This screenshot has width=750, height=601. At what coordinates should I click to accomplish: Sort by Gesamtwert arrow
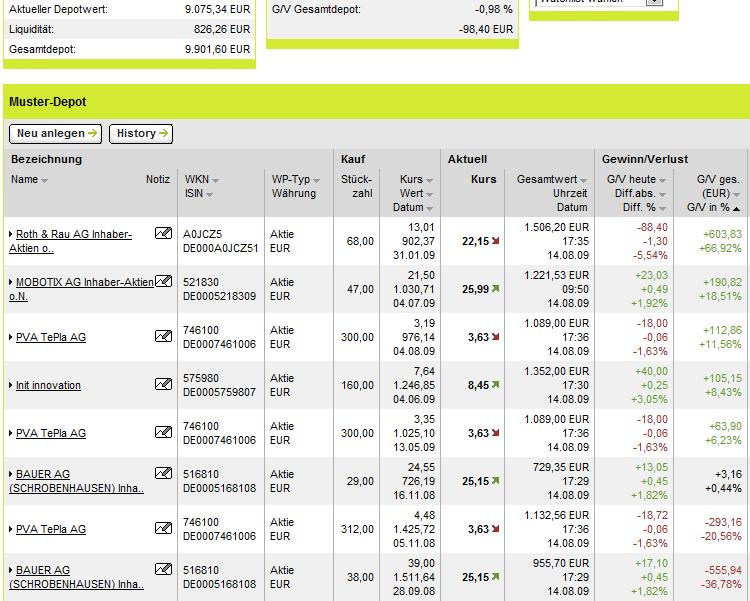(x=583, y=180)
